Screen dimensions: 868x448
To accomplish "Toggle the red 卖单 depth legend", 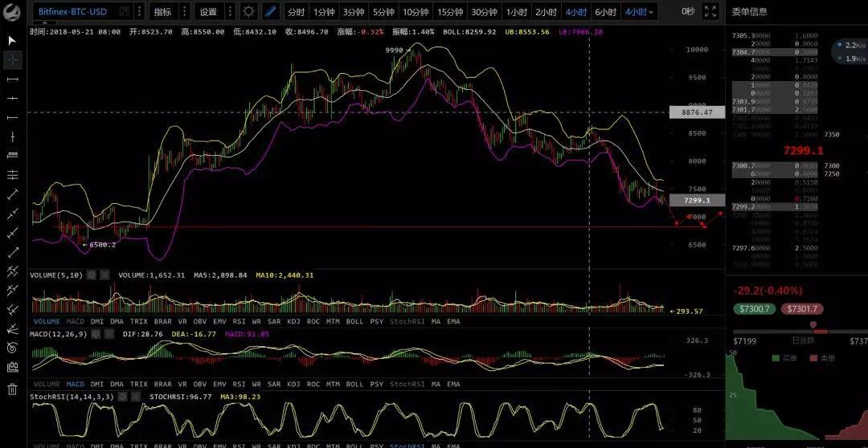I will coord(821,358).
